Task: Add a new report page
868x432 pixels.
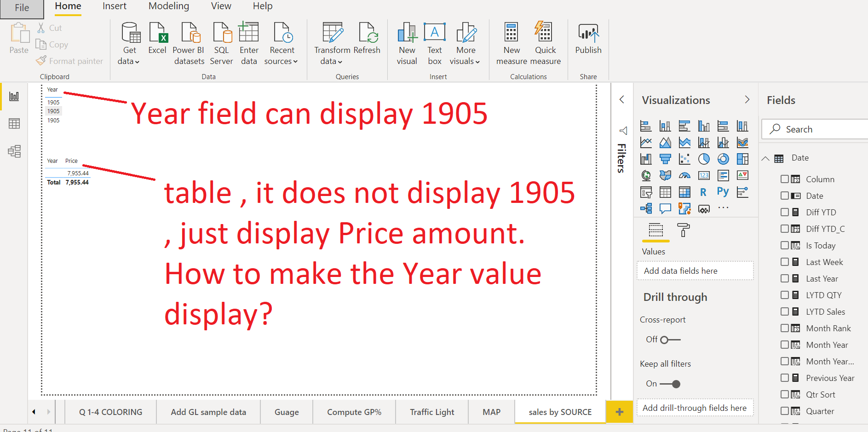Action: tap(619, 412)
